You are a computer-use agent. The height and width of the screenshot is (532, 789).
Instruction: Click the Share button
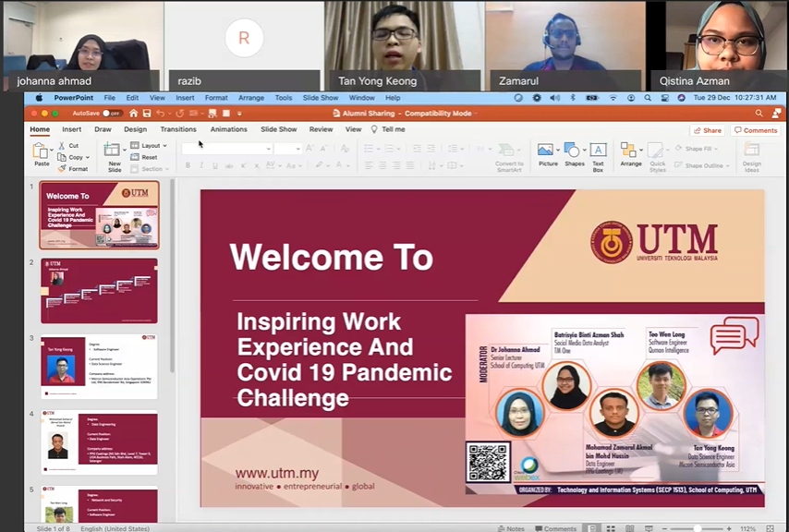coord(709,130)
